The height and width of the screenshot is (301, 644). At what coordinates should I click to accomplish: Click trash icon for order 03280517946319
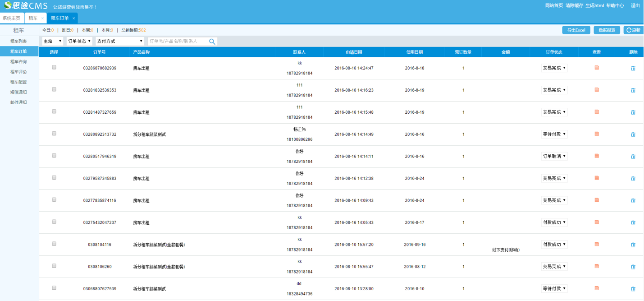point(633,157)
